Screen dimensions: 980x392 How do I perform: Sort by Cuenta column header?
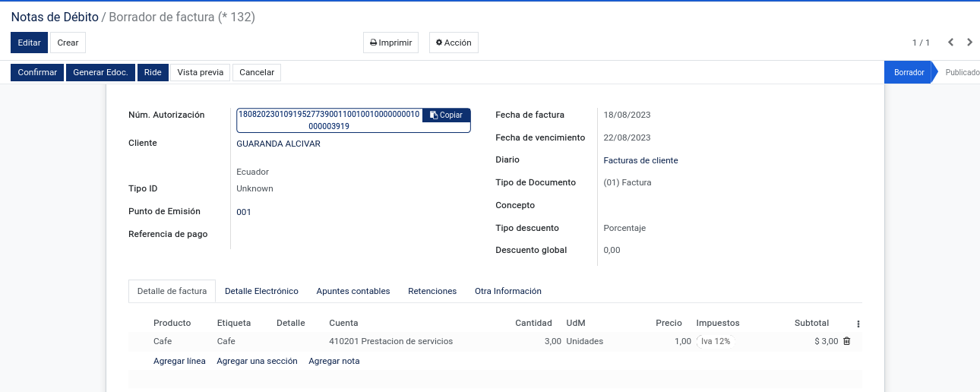point(343,323)
